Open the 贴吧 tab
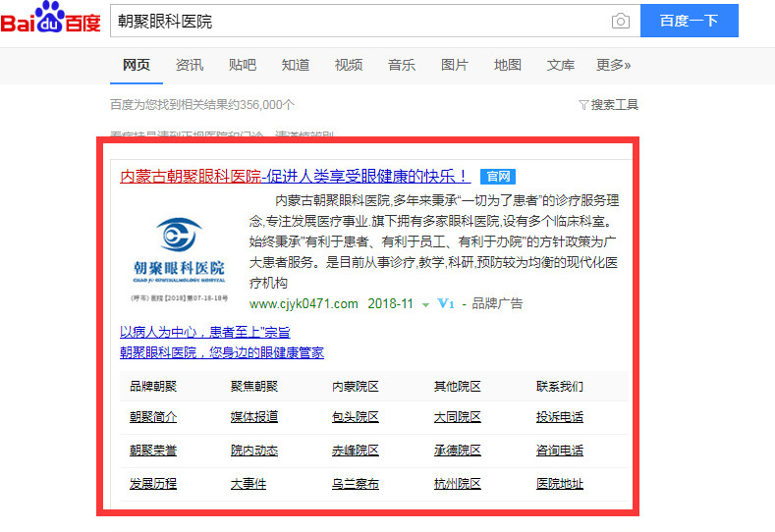 [x=243, y=65]
